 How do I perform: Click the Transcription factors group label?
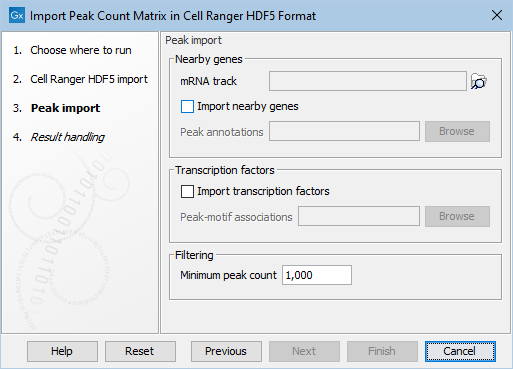point(225,170)
